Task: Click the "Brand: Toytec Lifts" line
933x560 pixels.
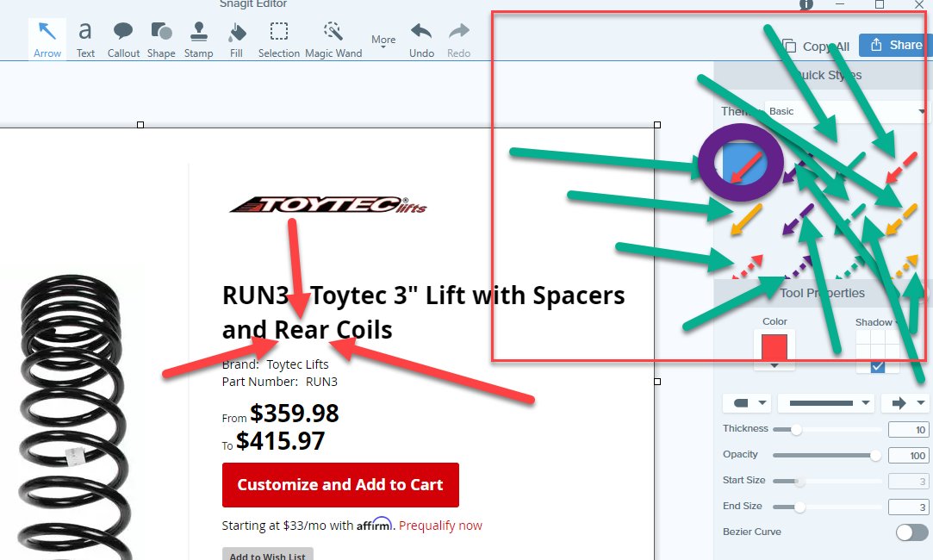Action: pos(275,364)
